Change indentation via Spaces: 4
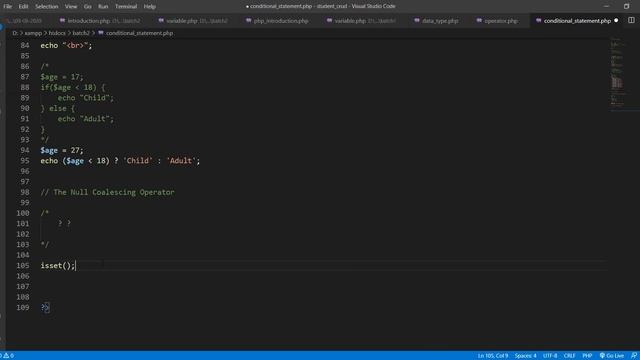 525,356
